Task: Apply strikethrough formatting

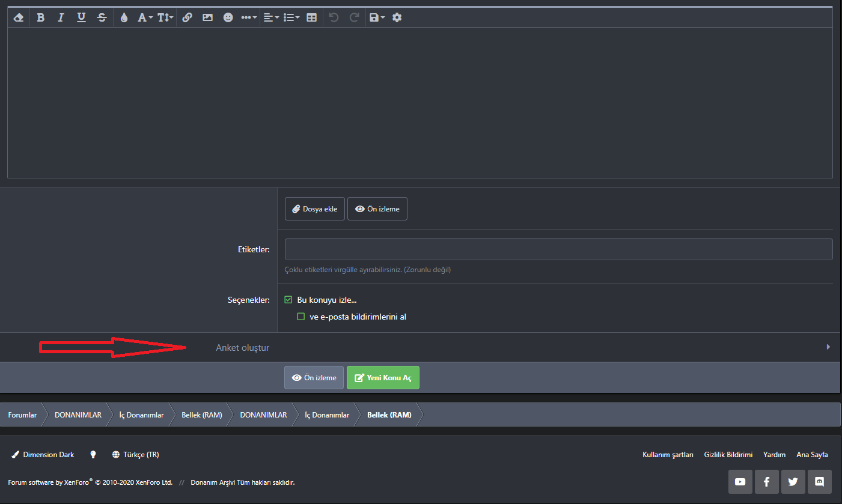Action: tap(102, 17)
